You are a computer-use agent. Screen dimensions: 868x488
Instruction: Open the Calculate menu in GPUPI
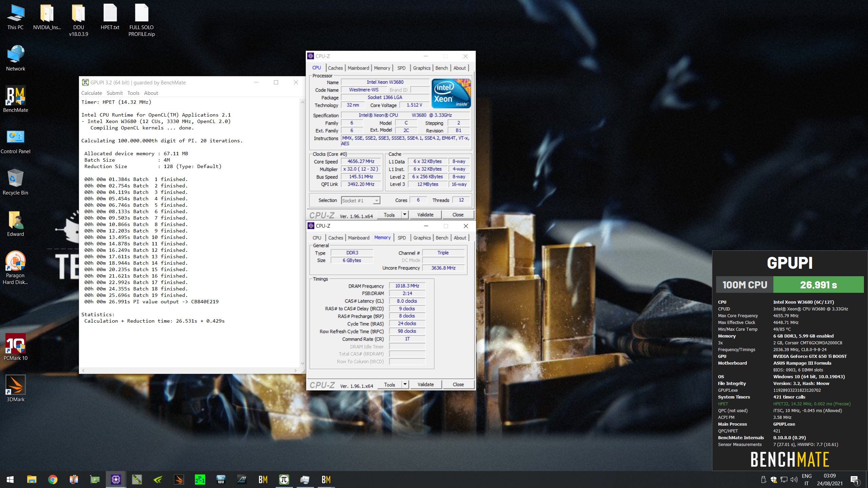92,93
